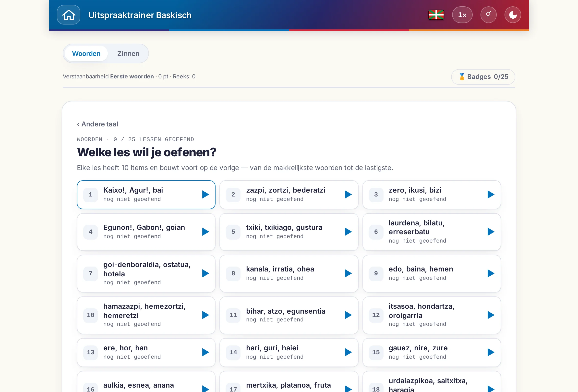The width and height of the screenshot is (578, 392).
Task: Click lesson title 'Egunon!, Gabon!, goian'
Action: (x=144, y=227)
